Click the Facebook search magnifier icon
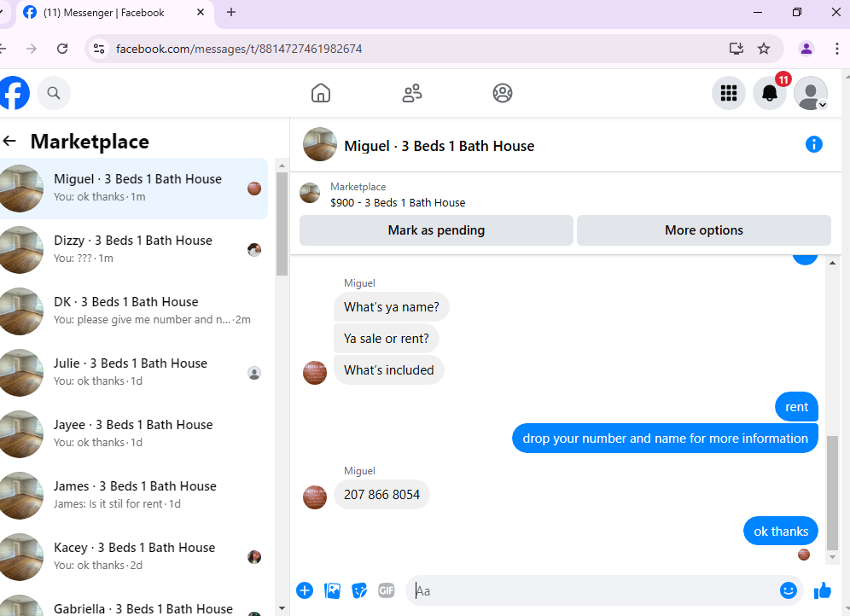This screenshot has width=850, height=616. click(x=54, y=93)
